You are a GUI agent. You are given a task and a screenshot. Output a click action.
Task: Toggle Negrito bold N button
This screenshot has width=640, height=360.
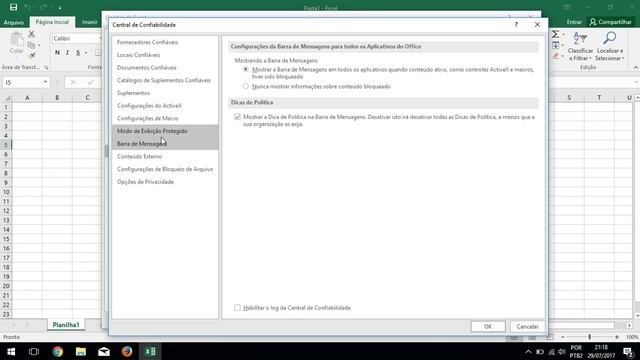pyautogui.click(x=57, y=53)
